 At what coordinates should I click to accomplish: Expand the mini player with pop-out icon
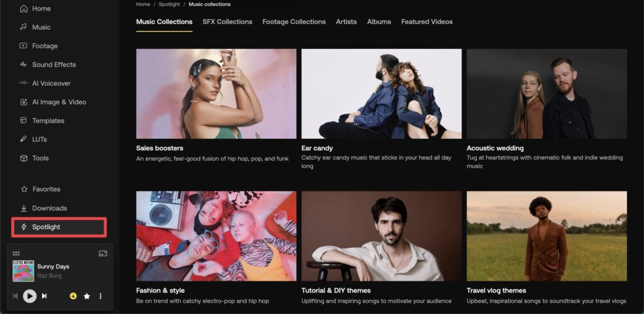[103, 254]
